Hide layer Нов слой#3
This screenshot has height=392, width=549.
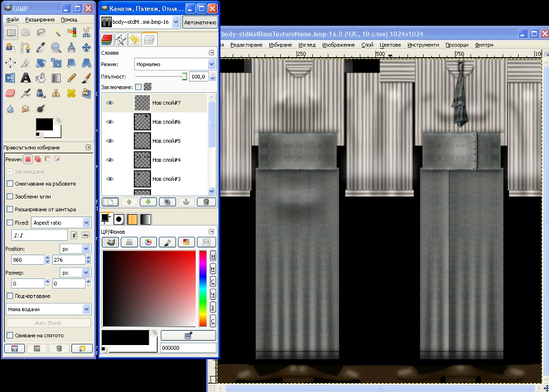[x=110, y=179]
